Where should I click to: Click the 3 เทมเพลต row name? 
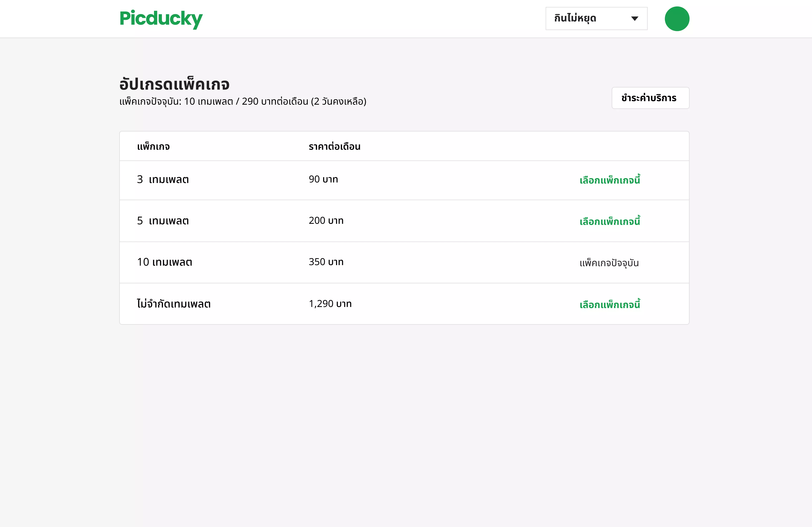click(163, 180)
